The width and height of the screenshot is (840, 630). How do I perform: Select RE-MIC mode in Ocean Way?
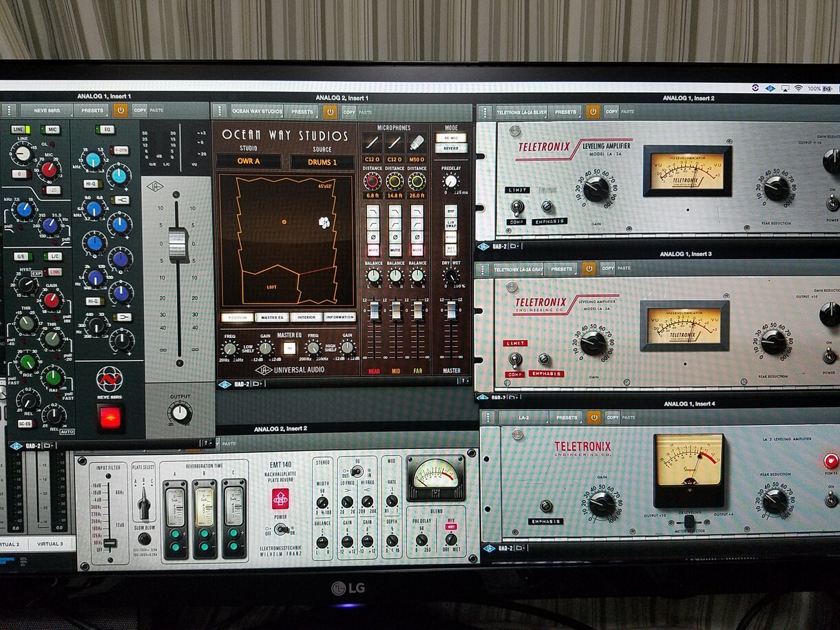pos(451,138)
